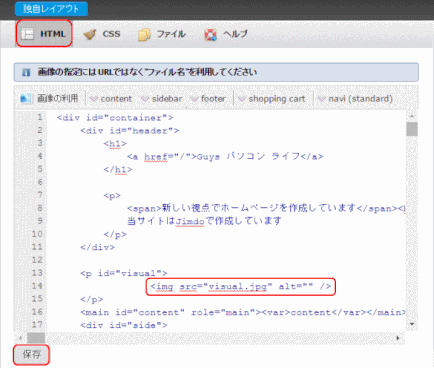Open the ファイル tab
Image resolution: width=434 pixels, height=368 pixels.
[162, 34]
